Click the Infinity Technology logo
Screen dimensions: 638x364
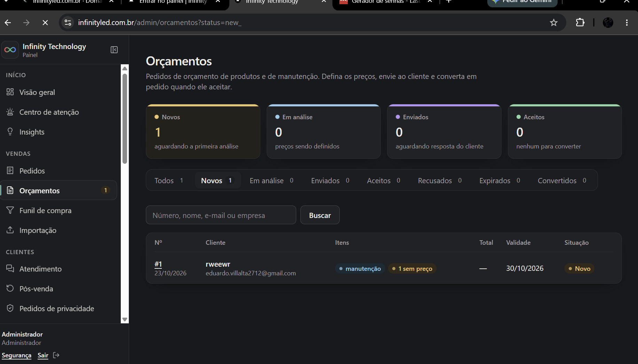tap(10, 50)
